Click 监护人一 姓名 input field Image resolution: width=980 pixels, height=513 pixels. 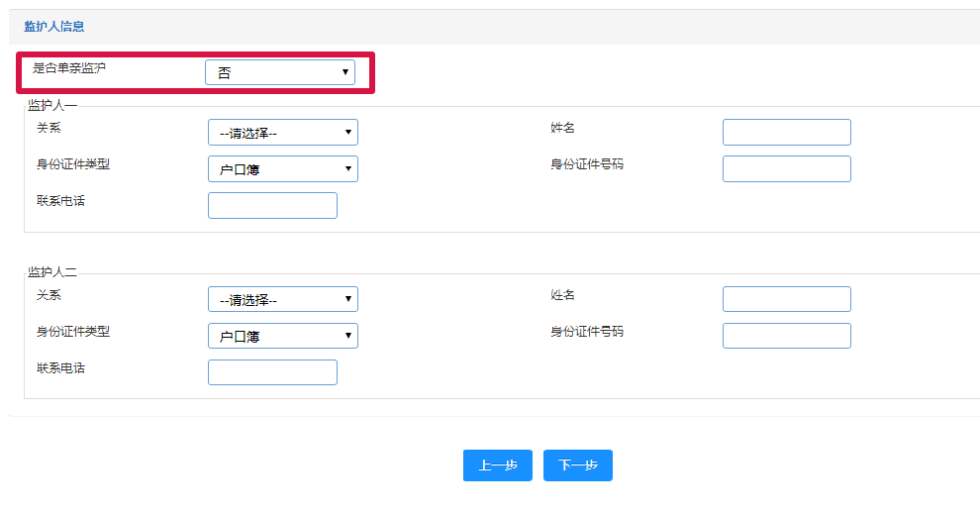(x=787, y=132)
